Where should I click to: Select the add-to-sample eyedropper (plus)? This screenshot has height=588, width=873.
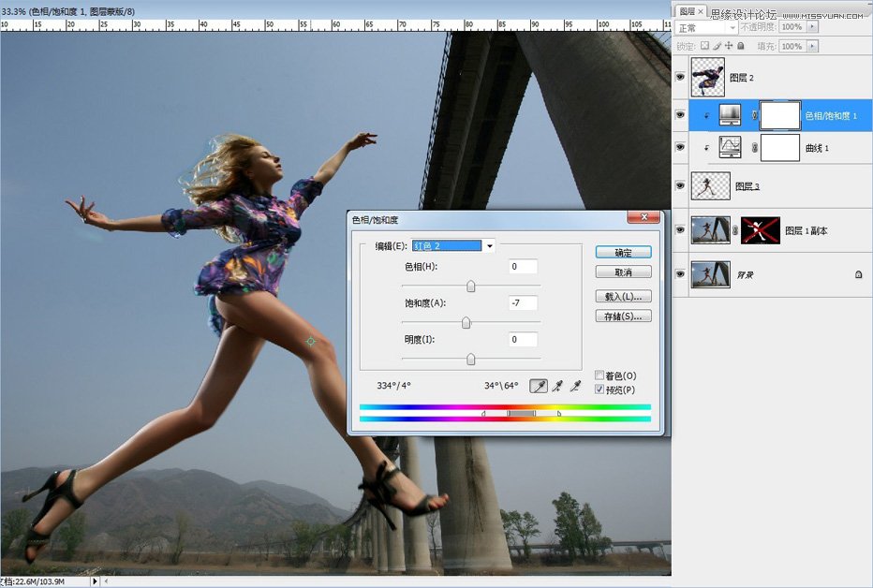[556, 386]
